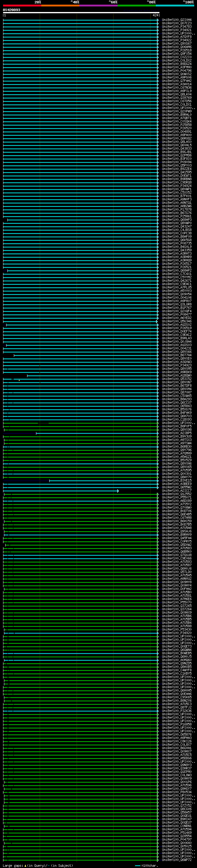
Task: Click the Large gaps legend text
Action: pyautogui.click(x=38, y=866)
